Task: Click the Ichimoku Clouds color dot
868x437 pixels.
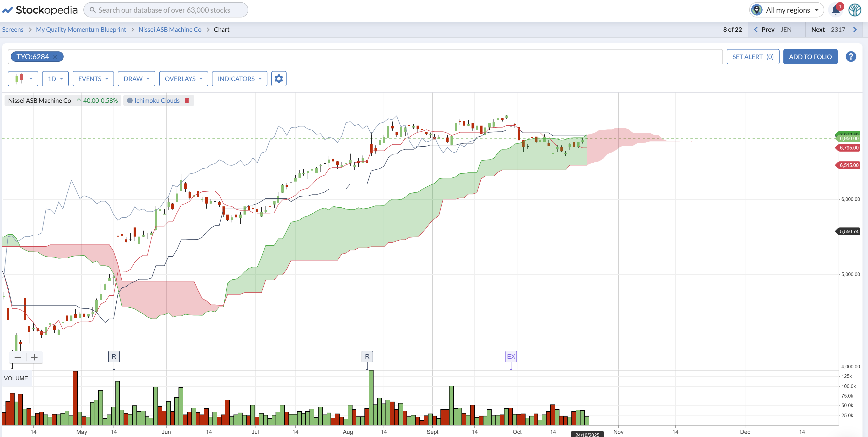Action: point(130,100)
